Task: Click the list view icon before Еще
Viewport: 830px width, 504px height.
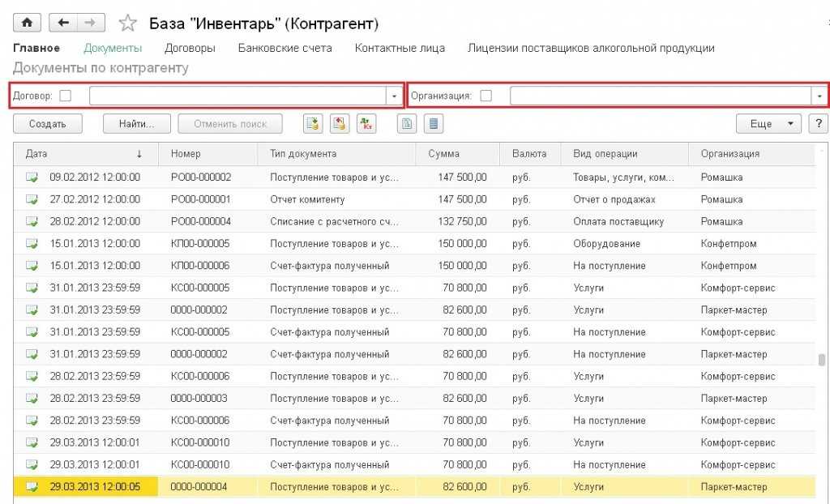Action: pos(434,124)
